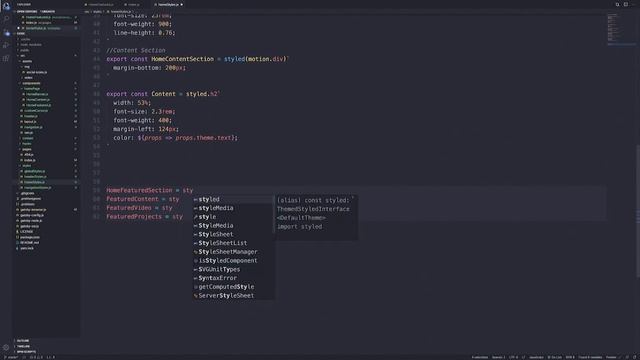This screenshot has height=360, width=640.
Task: Choose the 'style' suggestion
Action: 234,217
